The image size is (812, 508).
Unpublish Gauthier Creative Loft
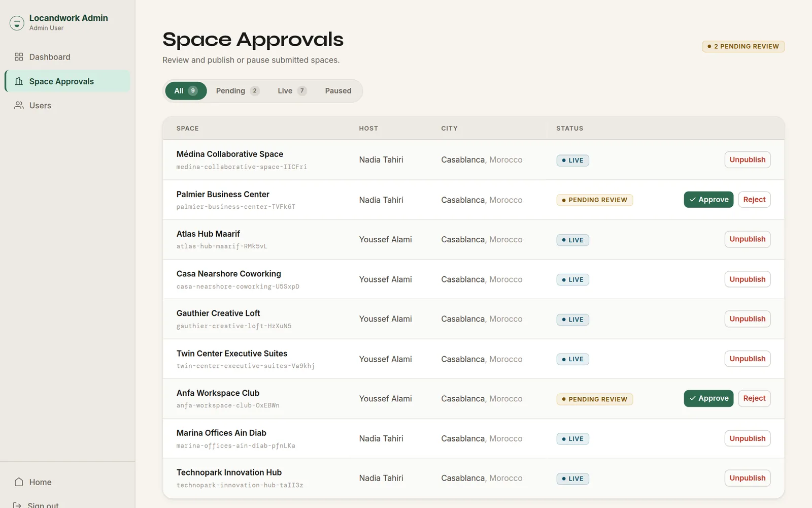pyautogui.click(x=747, y=319)
